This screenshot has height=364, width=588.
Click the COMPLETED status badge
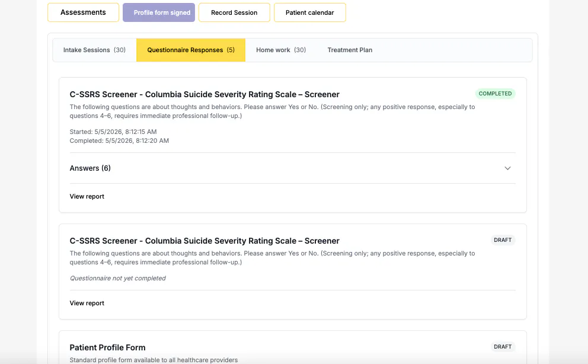point(495,93)
